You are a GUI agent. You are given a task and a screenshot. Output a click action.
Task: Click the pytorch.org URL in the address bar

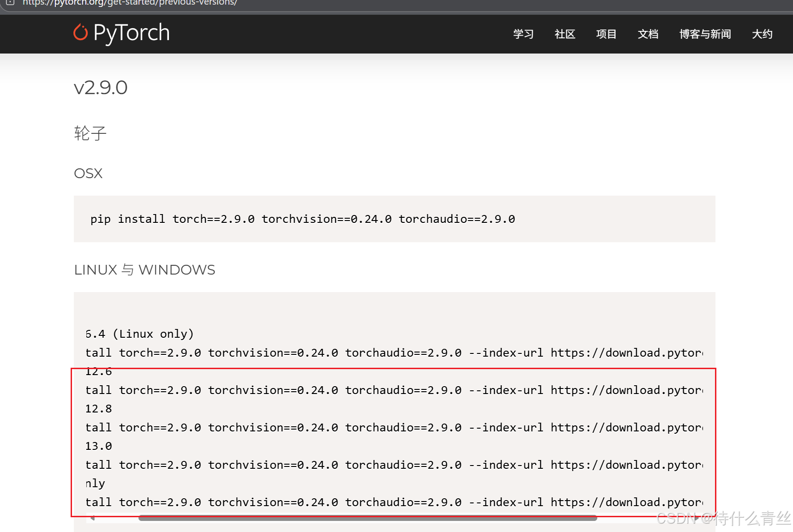pos(130,3)
